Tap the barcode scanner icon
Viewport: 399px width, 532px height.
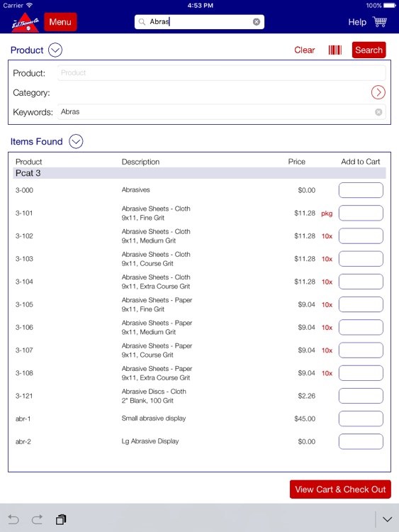[x=335, y=50]
